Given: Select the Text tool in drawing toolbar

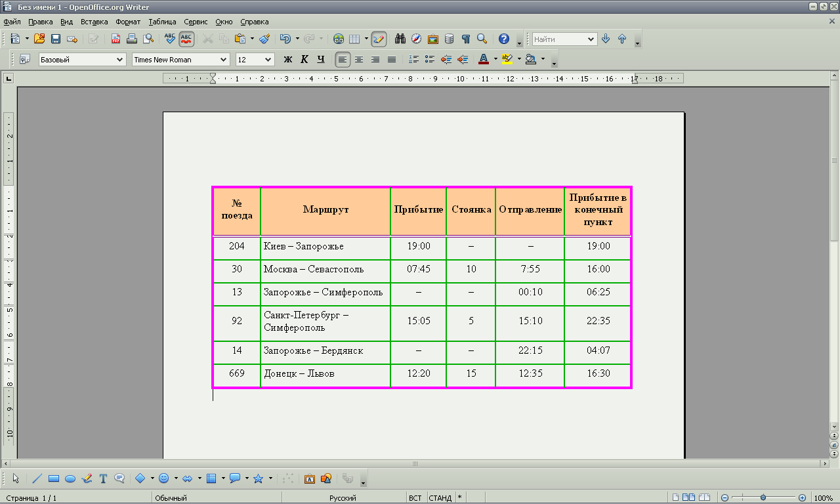Looking at the screenshot, I should tap(103, 479).
